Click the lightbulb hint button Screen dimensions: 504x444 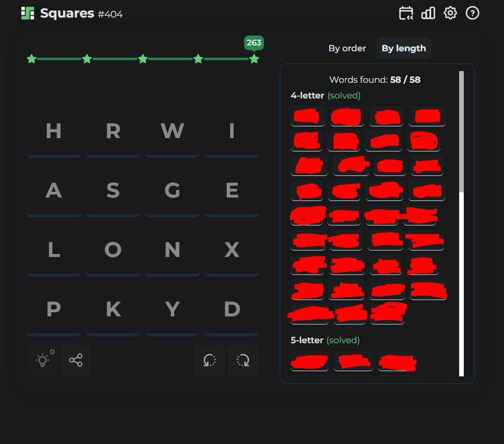click(43, 360)
